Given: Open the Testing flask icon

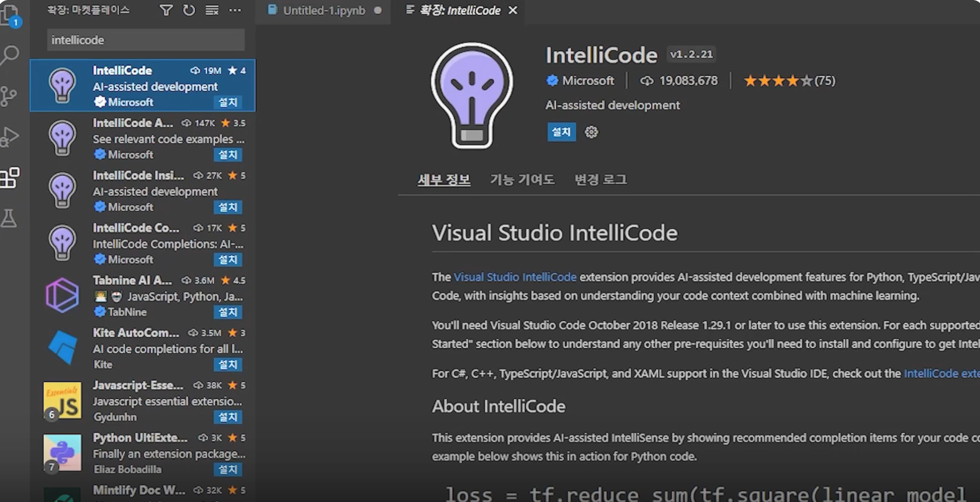Looking at the screenshot, I should (8, 218).
